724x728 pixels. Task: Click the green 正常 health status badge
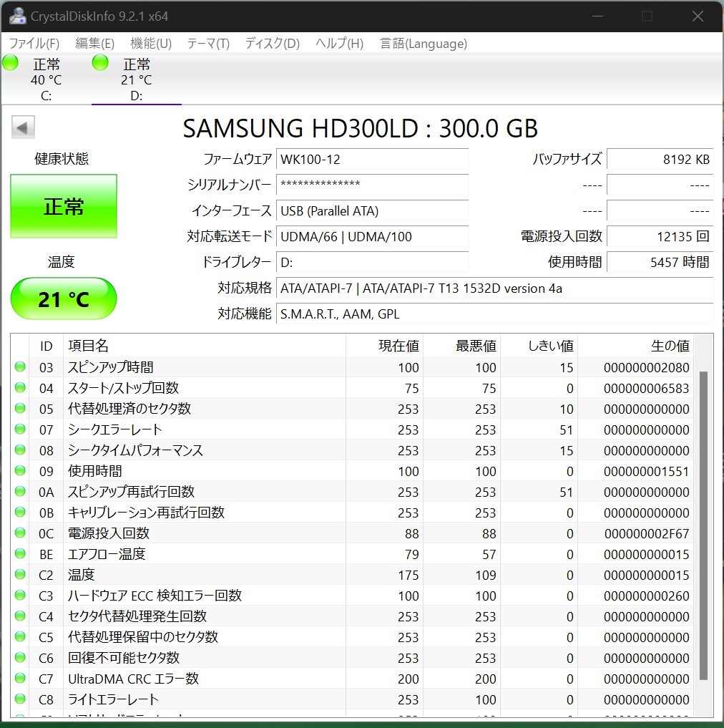point(63,205)
